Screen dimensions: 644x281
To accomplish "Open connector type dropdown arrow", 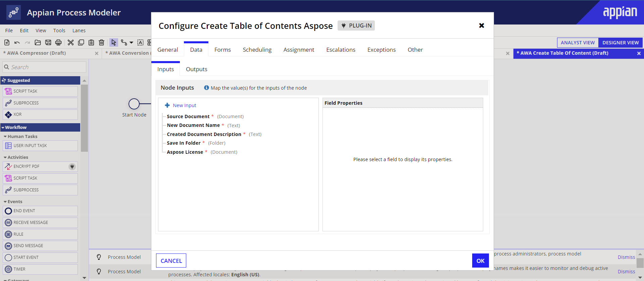I will (x=131, y=43).
